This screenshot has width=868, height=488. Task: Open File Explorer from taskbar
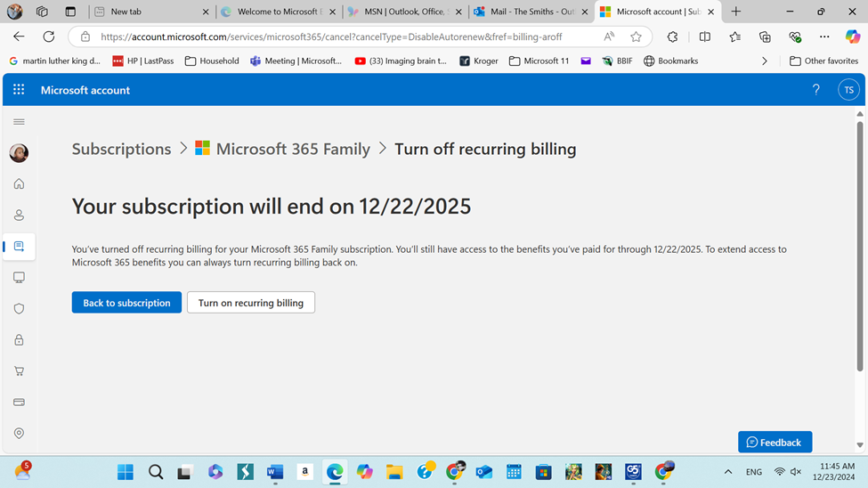(x=394, y=472)
